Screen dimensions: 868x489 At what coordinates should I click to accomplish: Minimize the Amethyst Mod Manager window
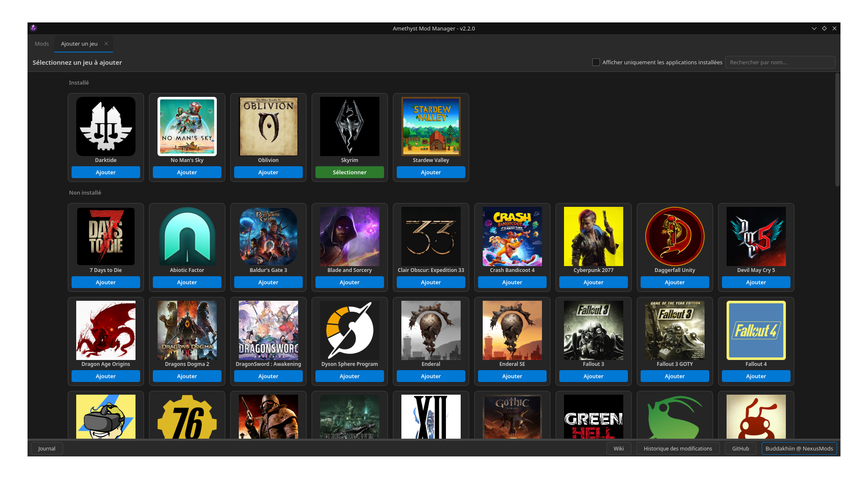pos(814,28)
